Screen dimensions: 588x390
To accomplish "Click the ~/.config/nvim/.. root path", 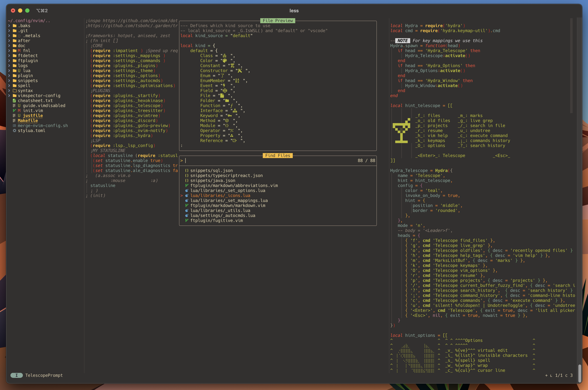I will (29, 21).
